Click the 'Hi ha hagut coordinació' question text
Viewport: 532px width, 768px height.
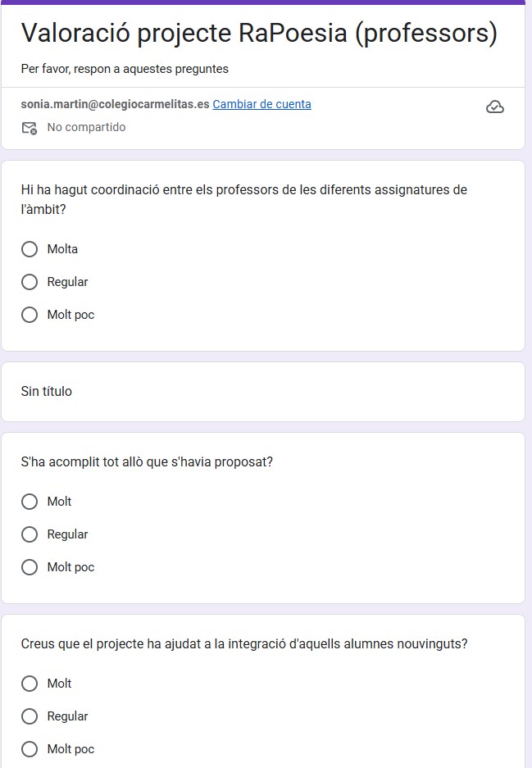(243, 190)
